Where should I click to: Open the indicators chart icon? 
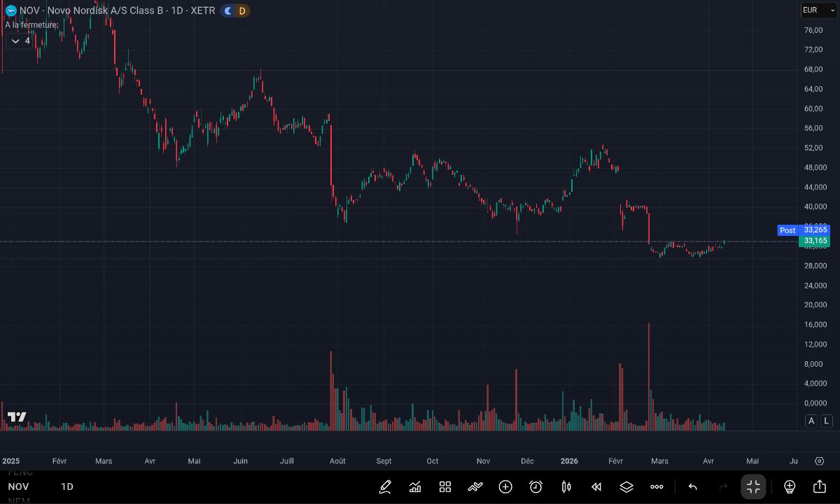(x=415, y=486)
